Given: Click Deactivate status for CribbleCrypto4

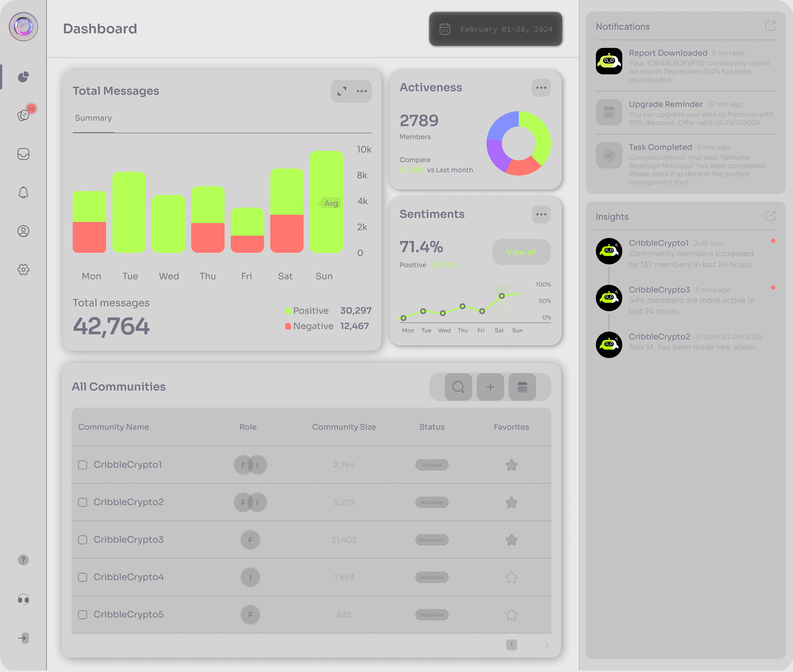Looking at the screenshot, I should (432, 577).
